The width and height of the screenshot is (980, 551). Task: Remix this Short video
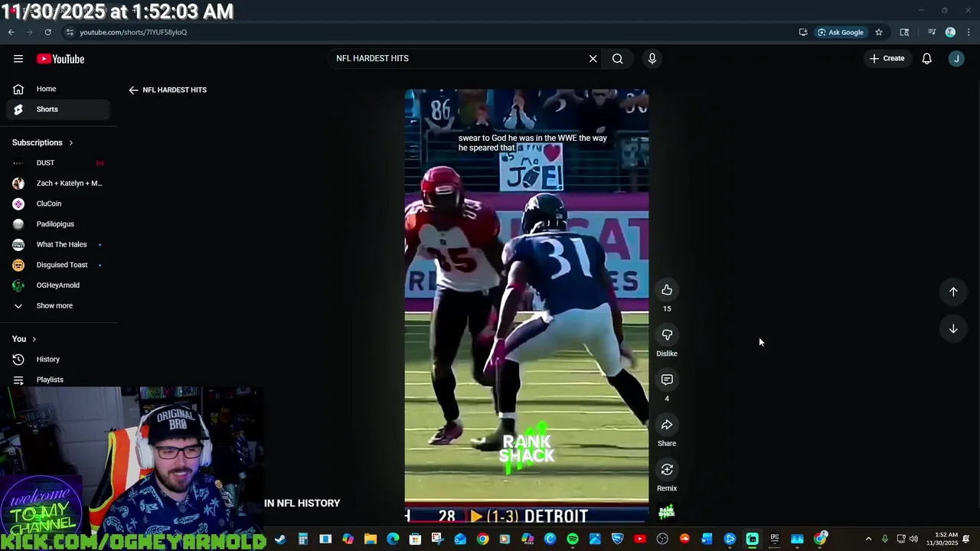point(667,470)
